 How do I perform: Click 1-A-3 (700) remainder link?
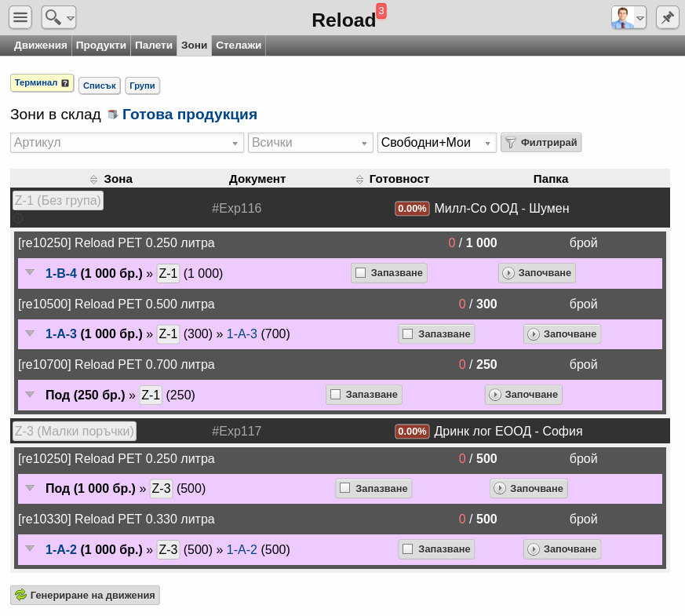coord(242,334)
